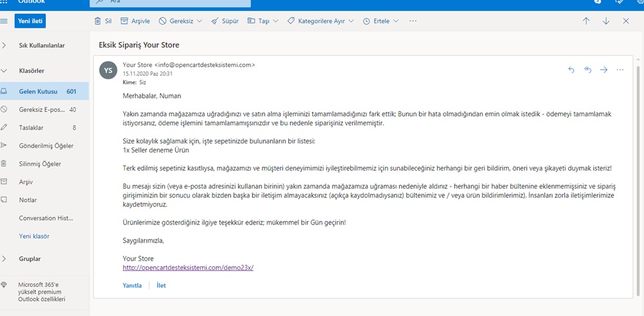Open the opencartdesteksistemi.com/demo23x link
644x316 pixels.
tap(188, 268)
